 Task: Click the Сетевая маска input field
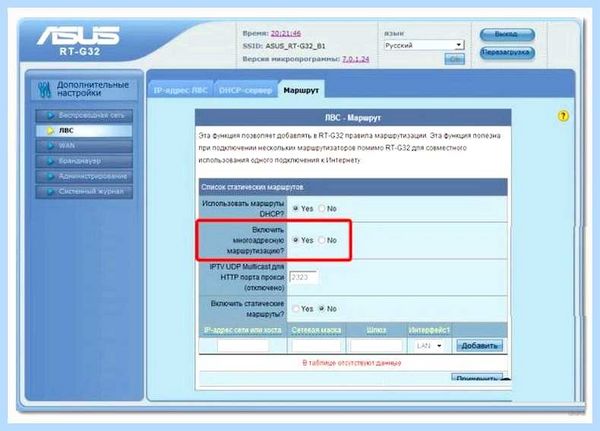point(316,346)
